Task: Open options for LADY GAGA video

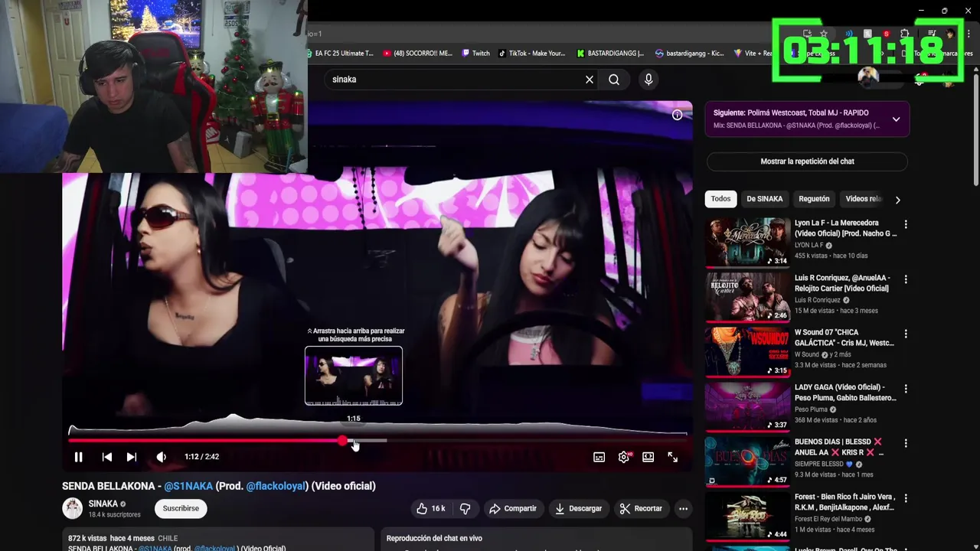Action: point(906,389)
